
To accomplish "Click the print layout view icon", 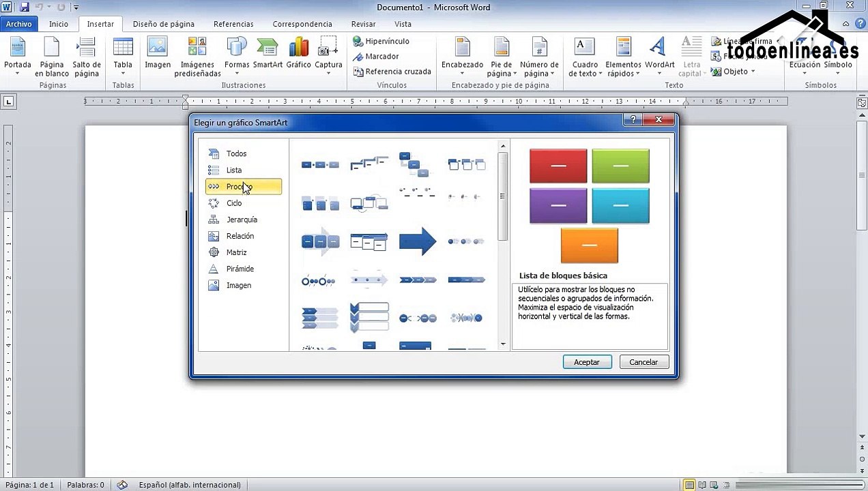I will (690, 485).
